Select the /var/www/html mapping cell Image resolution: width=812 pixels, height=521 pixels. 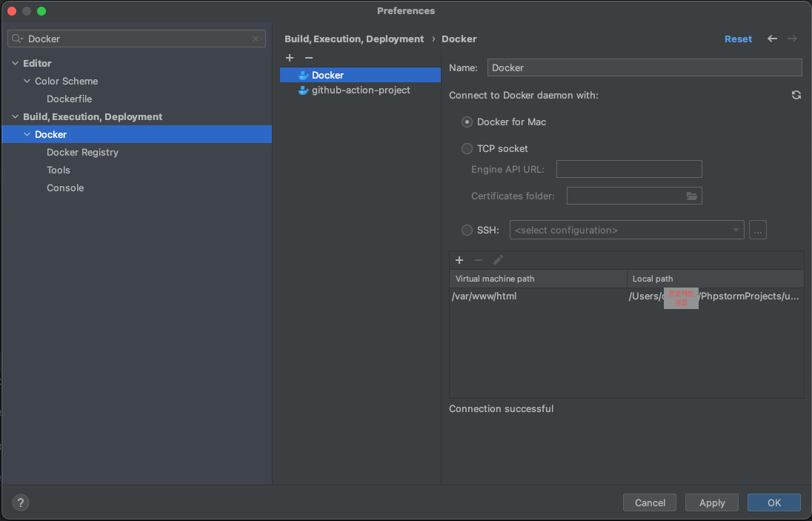538,296
